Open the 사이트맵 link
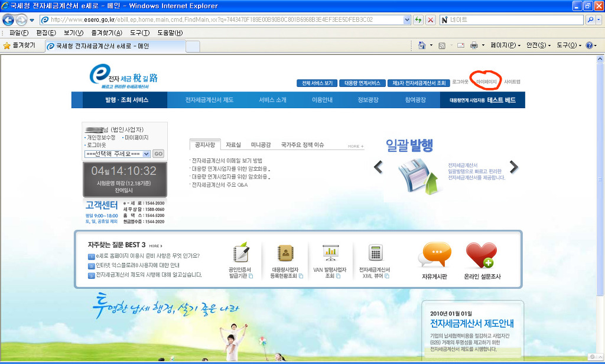The height and width of the screenshot is (364, 605). [512, 82]
